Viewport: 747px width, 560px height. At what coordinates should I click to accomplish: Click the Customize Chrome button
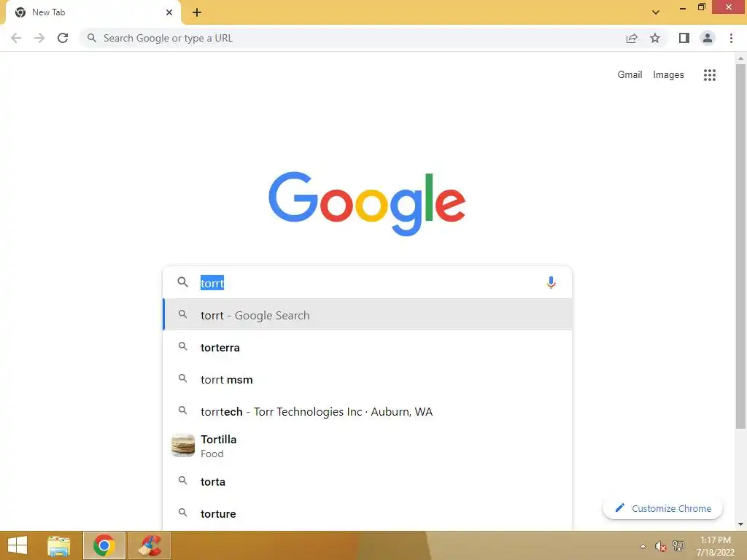pyautogui.click(x=662, y=508)
